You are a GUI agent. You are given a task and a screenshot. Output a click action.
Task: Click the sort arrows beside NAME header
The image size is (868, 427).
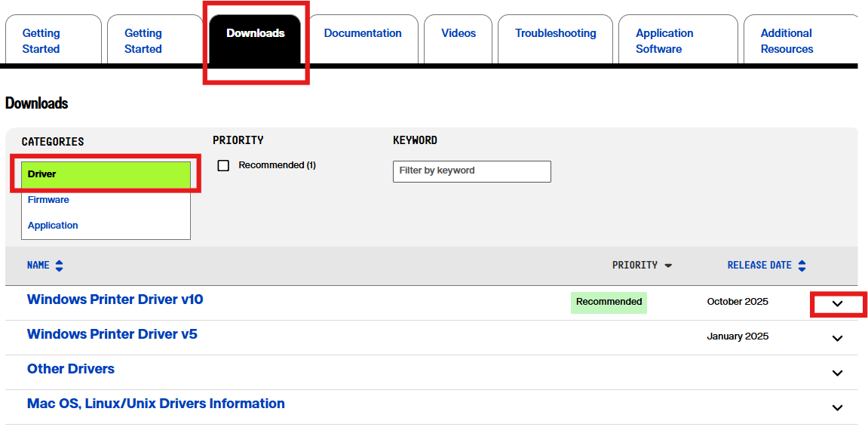coord(59,266)
